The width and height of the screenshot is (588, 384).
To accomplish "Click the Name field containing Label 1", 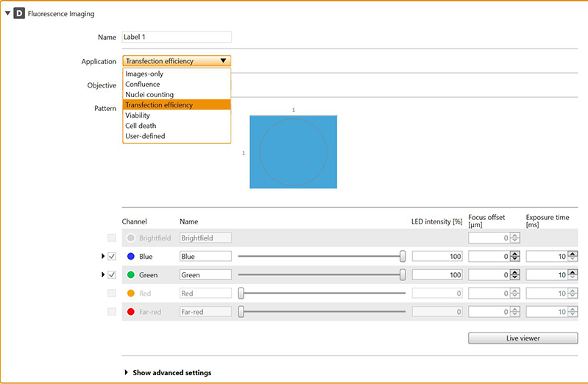I will (177, 37).
